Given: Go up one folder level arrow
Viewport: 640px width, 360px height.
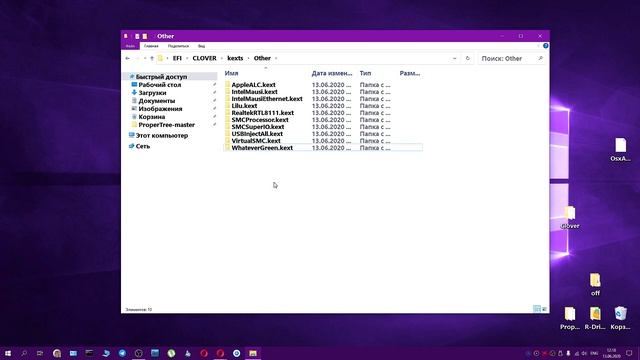Looking at the screenshot, I should pyautogui.click(x=152, y=58).
